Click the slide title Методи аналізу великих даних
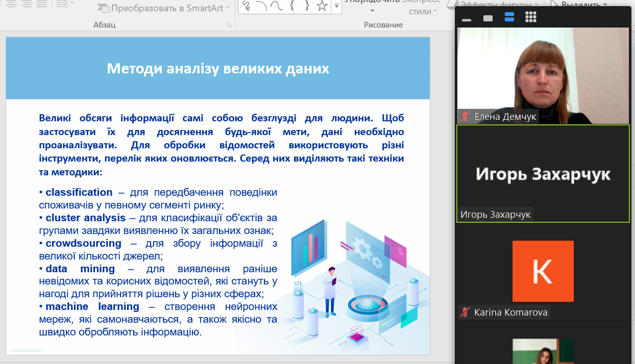The width and height of the screenshot is (635, 364). [218, 69]
